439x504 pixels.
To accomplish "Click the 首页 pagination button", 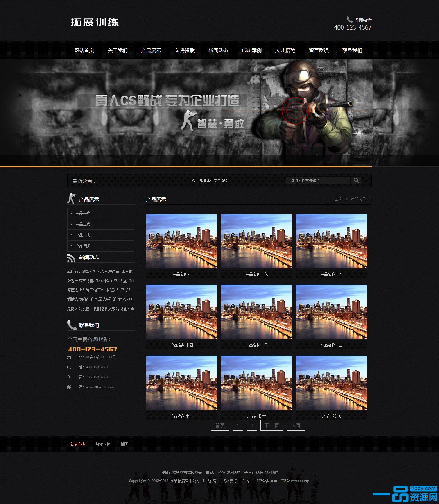I will coord(220,425).
